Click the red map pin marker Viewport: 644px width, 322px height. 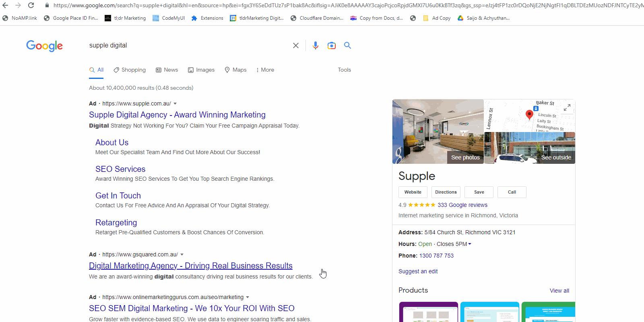pyautogui.click(x=529, y=115)
